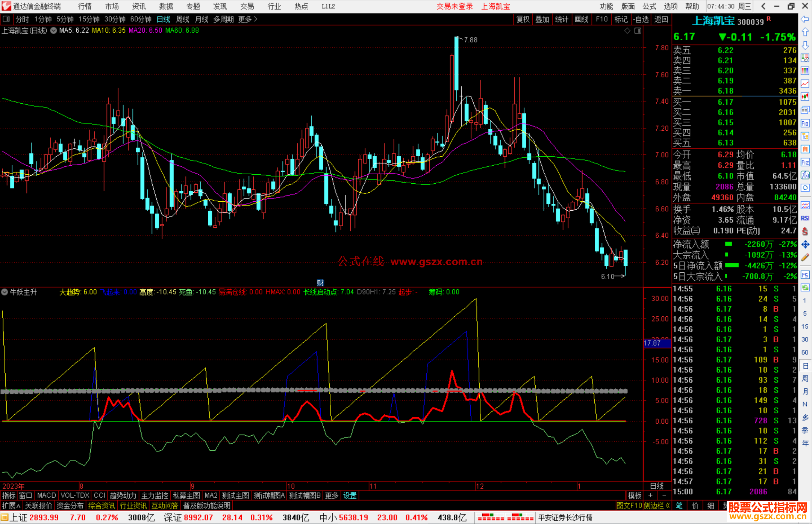The height and width of the screenshot is (524, 812).
Task: Toggle the panel icon left of 分时
Action: pos(6,19)
